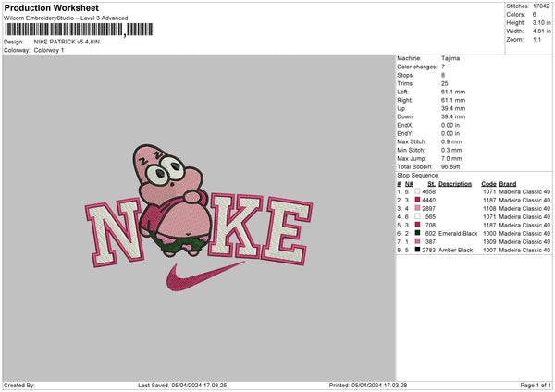Click the Trims value 25
This screenshot has height=392, width=555.
[445, 83]
